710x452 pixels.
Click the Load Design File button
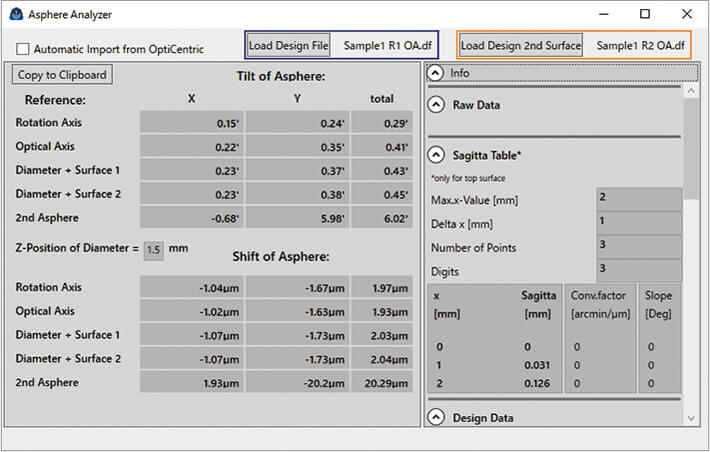[288, 46]
